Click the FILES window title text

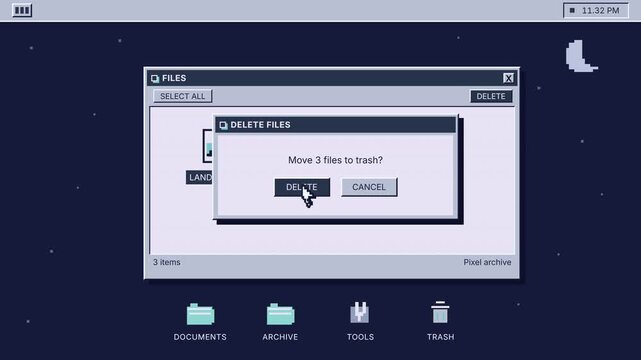174,78
